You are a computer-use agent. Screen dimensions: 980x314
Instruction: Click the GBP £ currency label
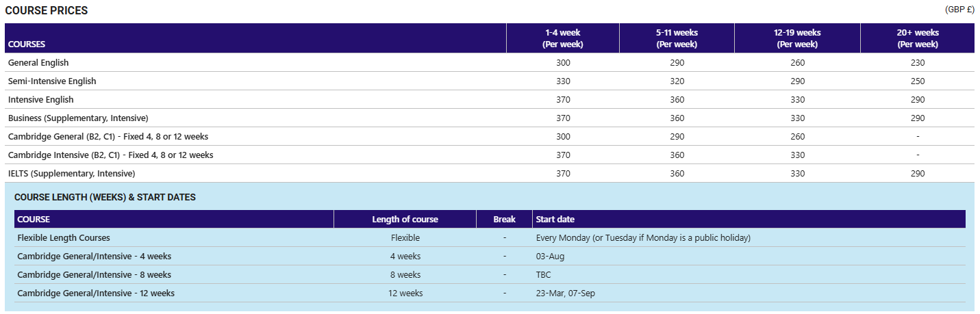[x=959, y=10]
